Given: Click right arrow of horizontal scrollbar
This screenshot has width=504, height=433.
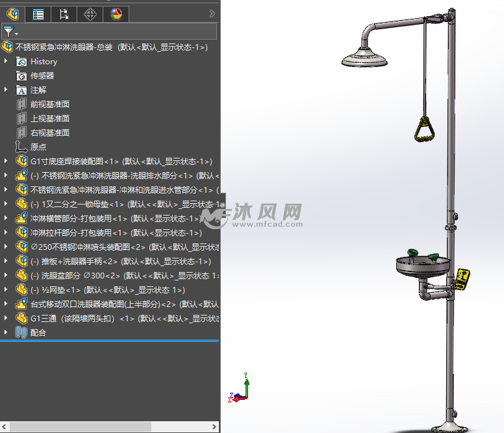Looking at the screenshot, I should coord(214,427).
